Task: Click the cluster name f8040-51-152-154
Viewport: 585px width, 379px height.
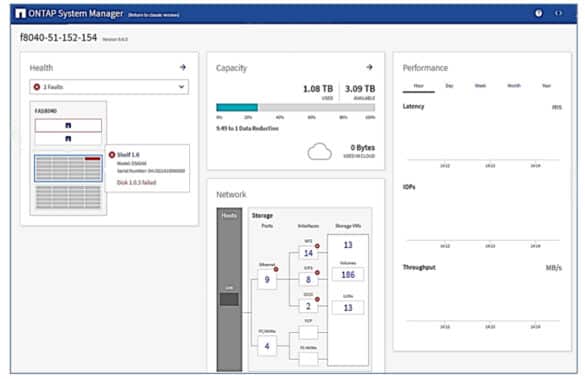Action: (59, 38)
